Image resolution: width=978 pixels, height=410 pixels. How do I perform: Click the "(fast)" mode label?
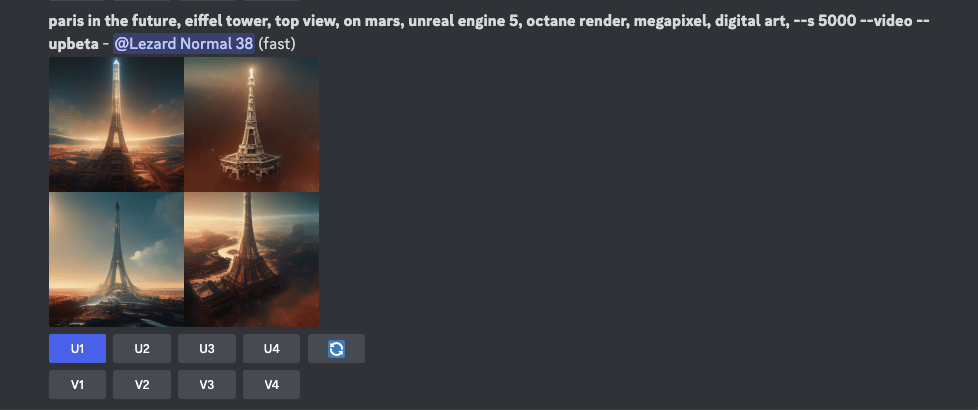(277, 44)
